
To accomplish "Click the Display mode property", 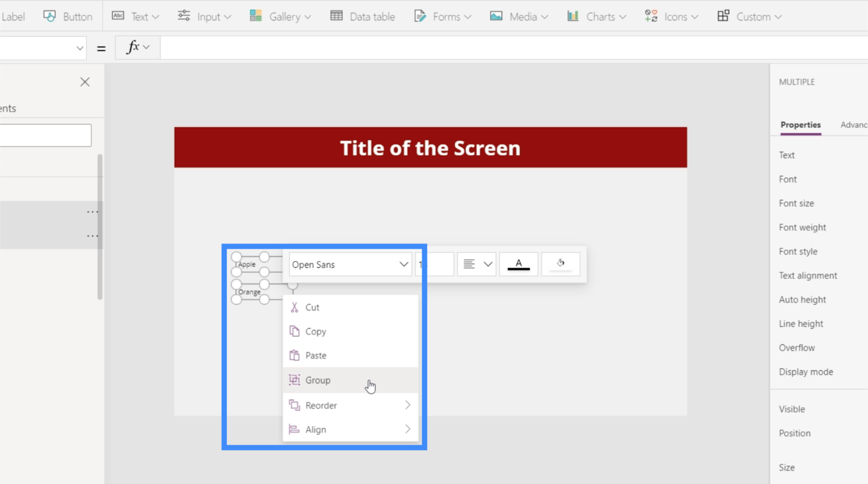I will (x=806, y=372).
